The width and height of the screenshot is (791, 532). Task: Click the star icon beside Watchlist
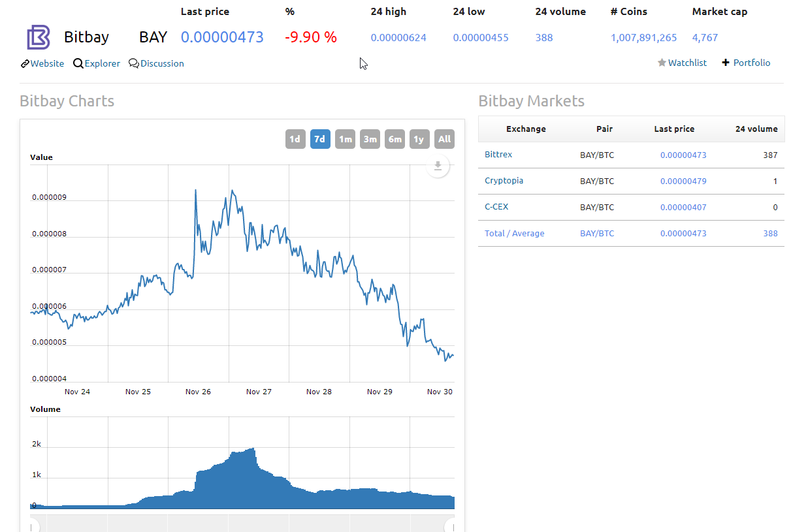coord(662,63)
